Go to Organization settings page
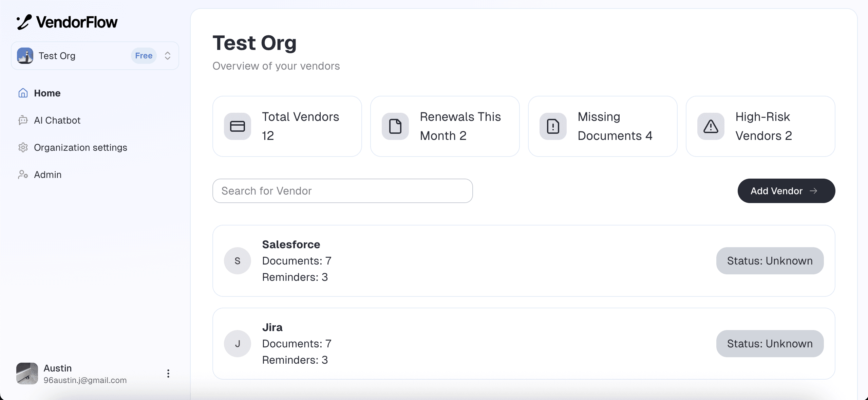The image size is (868, 400). coord(80,147)
